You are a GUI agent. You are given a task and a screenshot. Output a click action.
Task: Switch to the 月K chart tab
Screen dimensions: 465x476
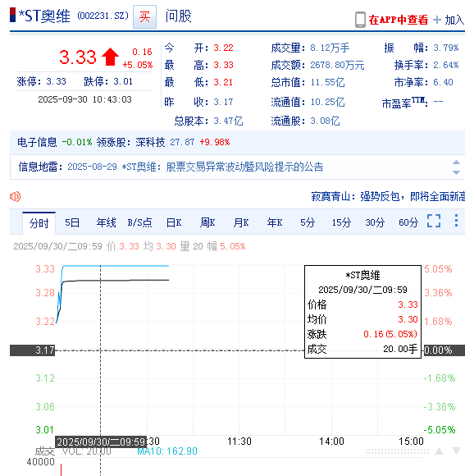click(x=241, y=223)
